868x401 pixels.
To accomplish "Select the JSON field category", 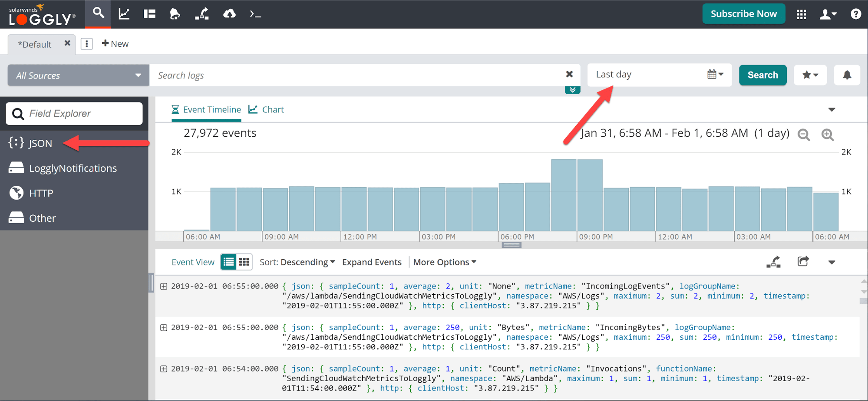I will [40, 143].
